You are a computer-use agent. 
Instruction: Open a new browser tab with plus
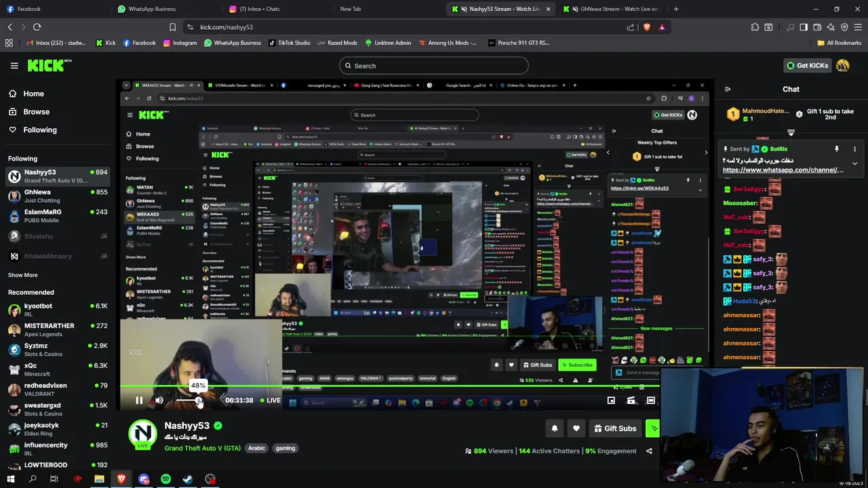(676, 9)
